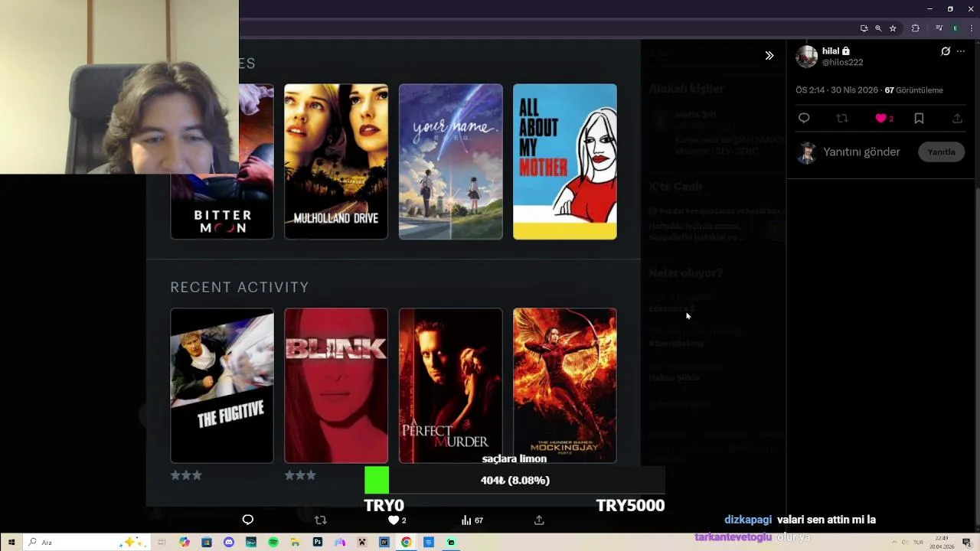
Task: Open hilal's profile avatar
Action: click(x=806, y=57)
